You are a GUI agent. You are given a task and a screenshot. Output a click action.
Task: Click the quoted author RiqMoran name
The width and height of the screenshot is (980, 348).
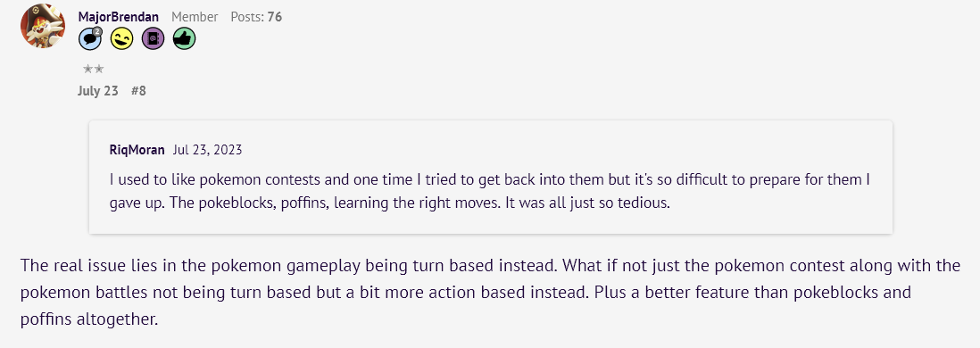pos(137,150)
